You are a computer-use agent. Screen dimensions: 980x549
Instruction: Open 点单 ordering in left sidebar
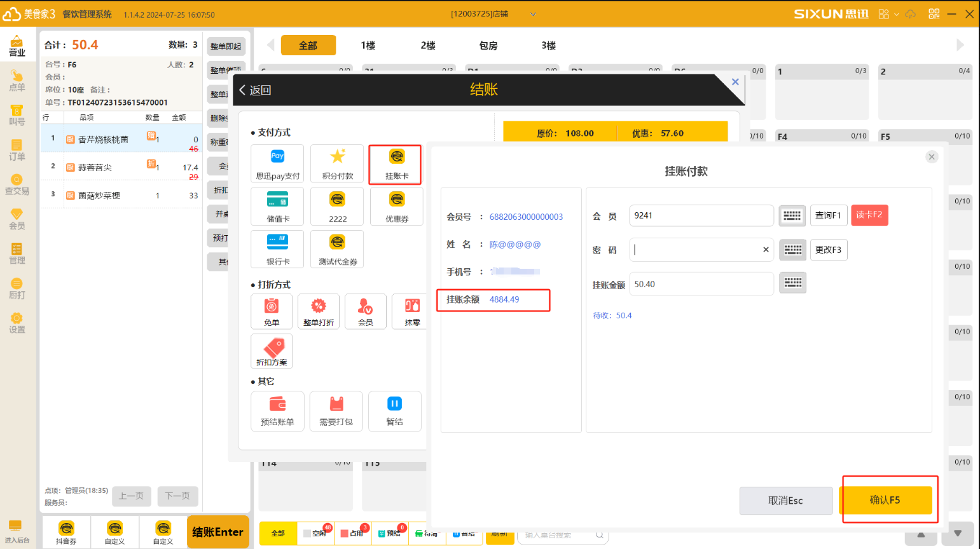point(17,81)
